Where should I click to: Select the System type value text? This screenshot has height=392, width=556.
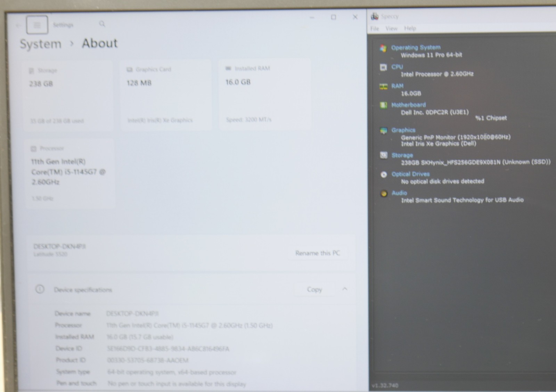coord(172,372)
